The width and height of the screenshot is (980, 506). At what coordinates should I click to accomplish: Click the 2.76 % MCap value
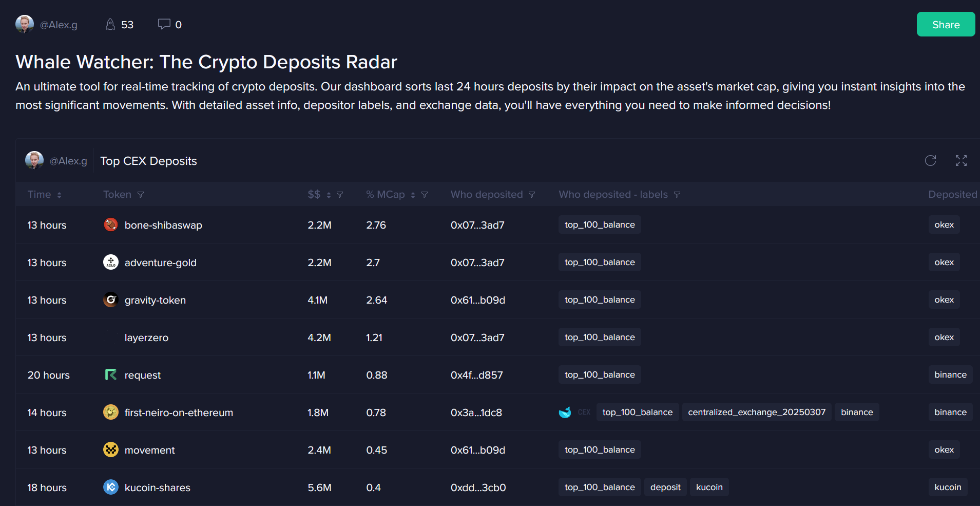coord(376,225)
